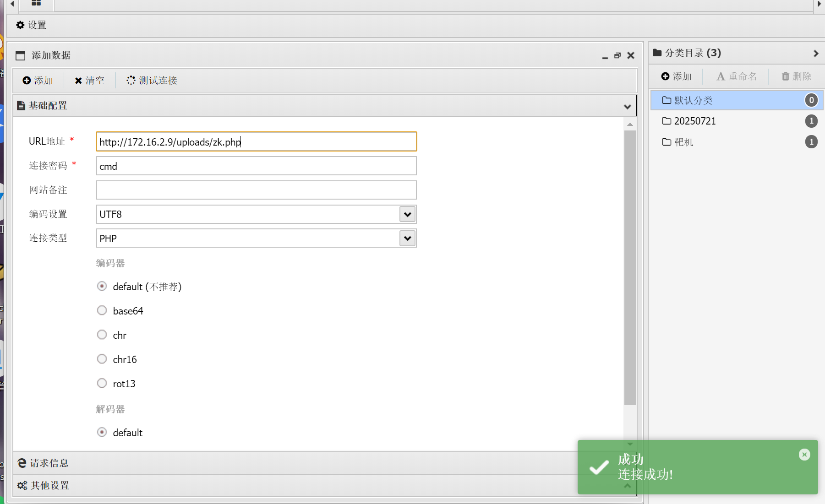Click 清空 to clear the form
The image size is (825, 504).
90,81
